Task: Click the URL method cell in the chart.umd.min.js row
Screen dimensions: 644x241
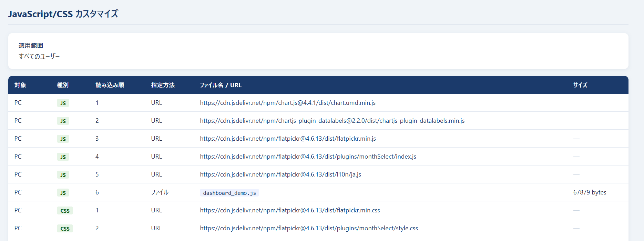Action: click(156, 103)
